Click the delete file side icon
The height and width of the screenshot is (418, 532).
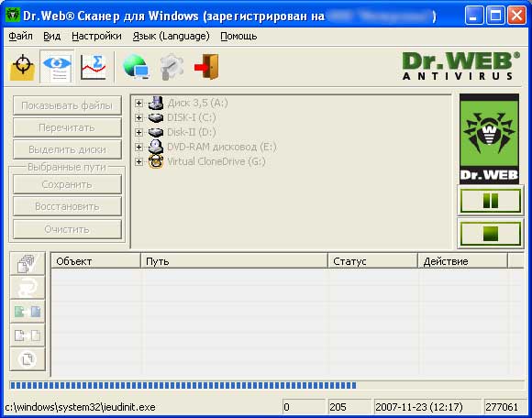[28, 359]
